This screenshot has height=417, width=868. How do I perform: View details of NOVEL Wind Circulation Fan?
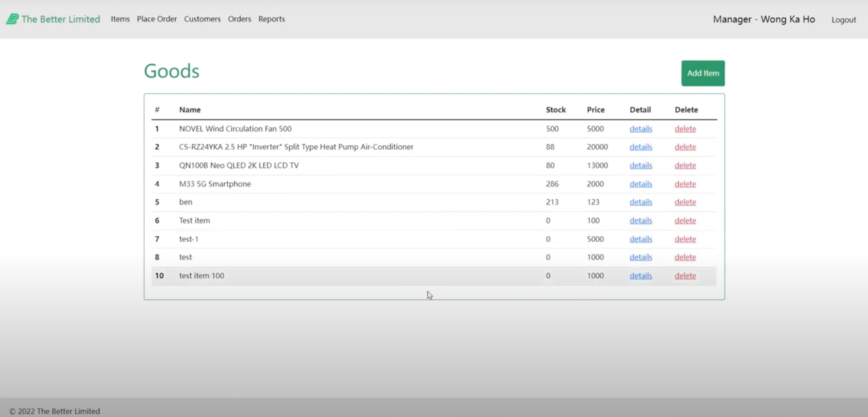pos(640,129)
